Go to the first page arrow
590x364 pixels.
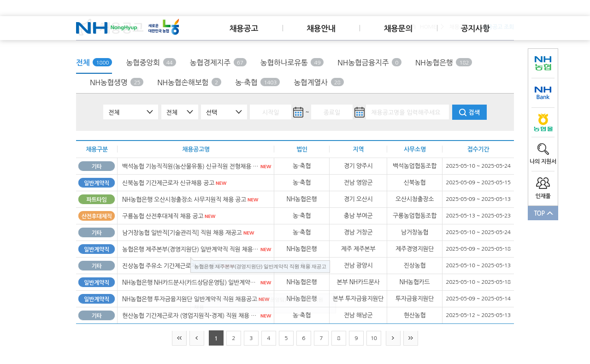point(179,338)
